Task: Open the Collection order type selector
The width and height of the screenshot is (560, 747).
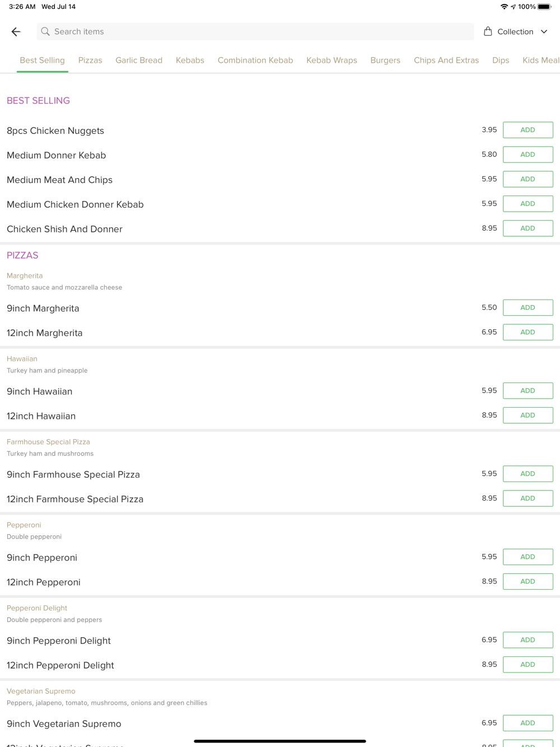Action: pos(515,32)
